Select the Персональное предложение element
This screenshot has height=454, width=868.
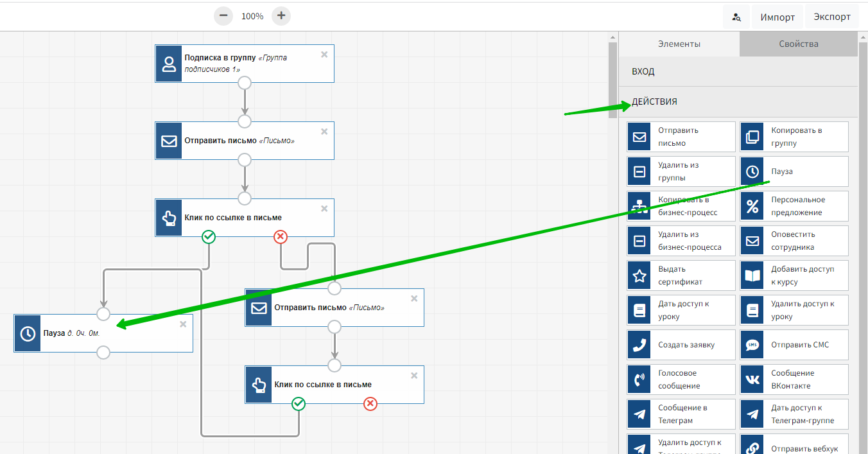[x=794, y=206]
